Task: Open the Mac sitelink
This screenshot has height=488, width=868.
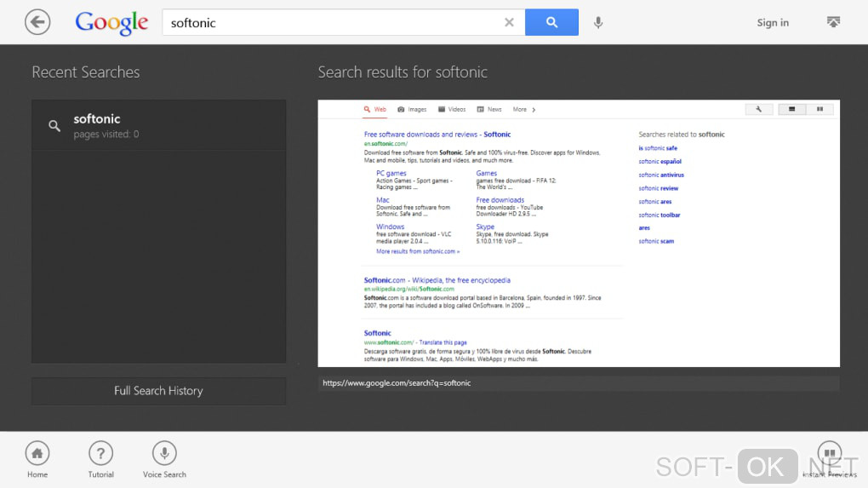Action: click(x=383, y=200)
